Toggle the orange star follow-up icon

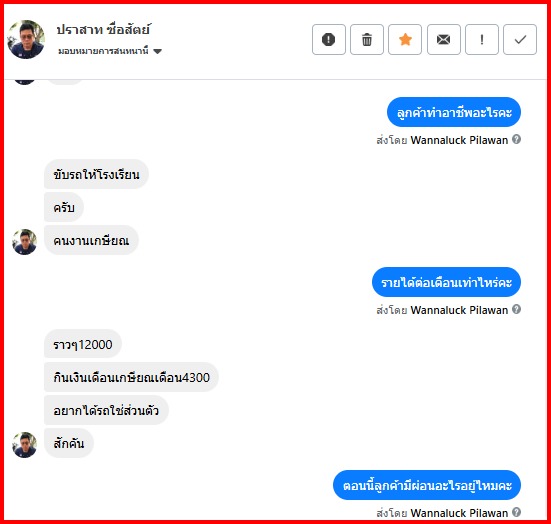(405, 39)
